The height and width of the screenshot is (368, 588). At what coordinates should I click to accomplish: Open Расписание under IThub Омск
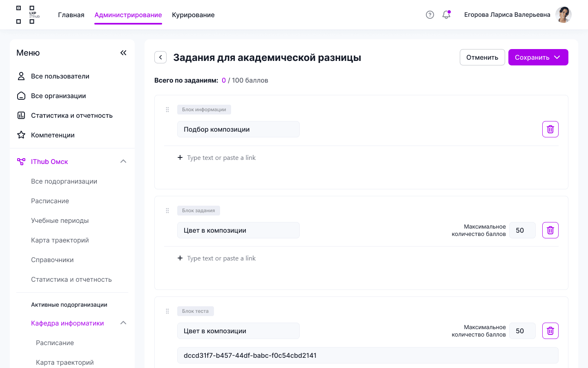50,201
